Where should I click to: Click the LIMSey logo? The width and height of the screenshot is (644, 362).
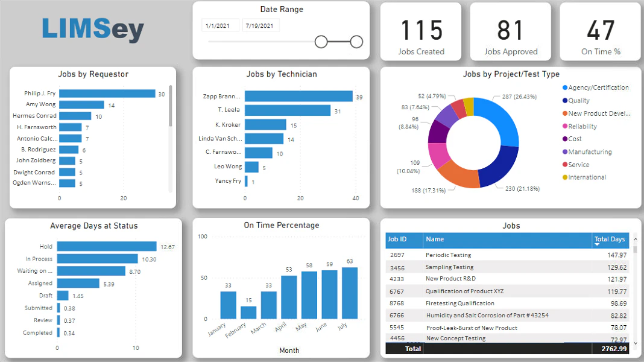click(x=93, y=29)
